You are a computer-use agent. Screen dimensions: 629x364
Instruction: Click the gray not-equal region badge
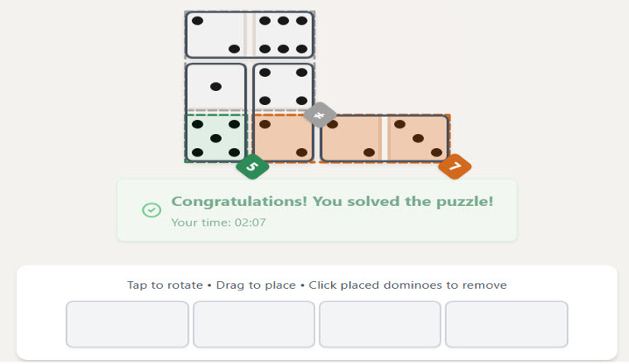click(x=319, y=114)
